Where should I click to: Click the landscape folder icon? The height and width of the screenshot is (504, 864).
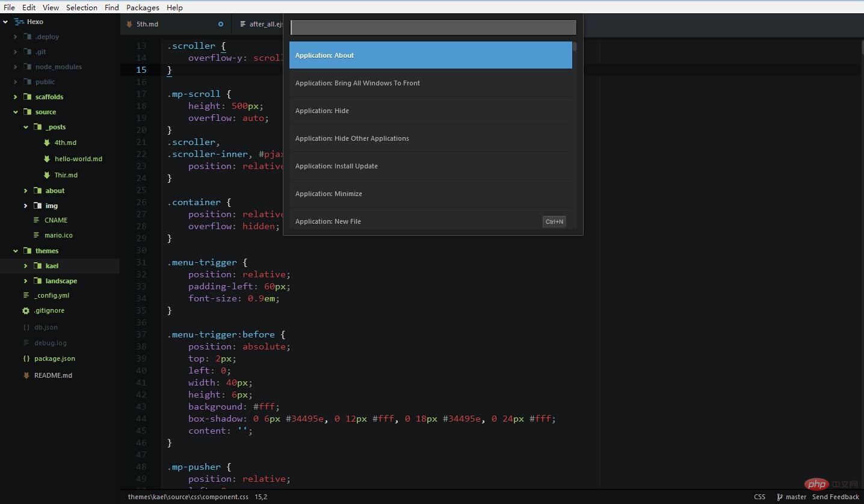point(37,281)
